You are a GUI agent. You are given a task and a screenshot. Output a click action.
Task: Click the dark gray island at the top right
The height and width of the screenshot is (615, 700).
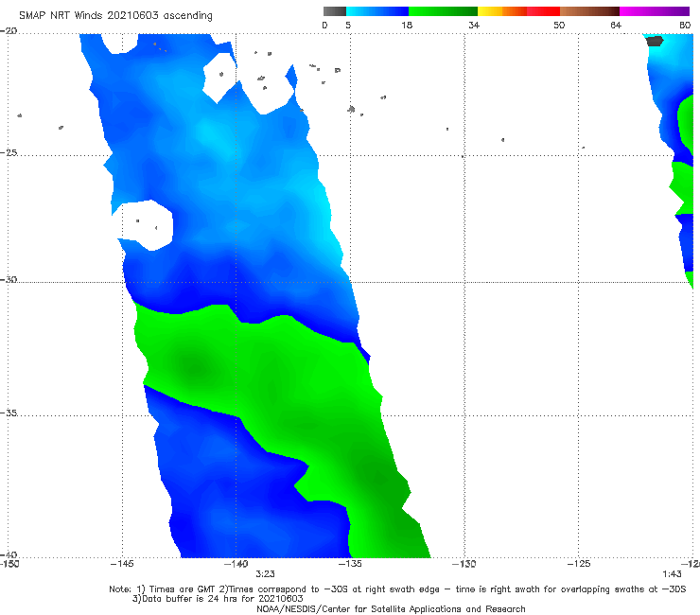pos(655,41)
